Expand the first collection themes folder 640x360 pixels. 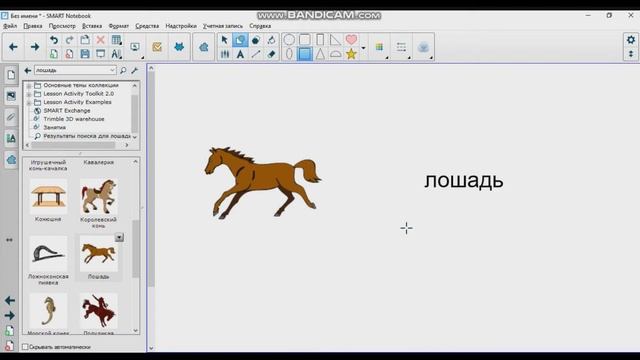pos(29,86)
